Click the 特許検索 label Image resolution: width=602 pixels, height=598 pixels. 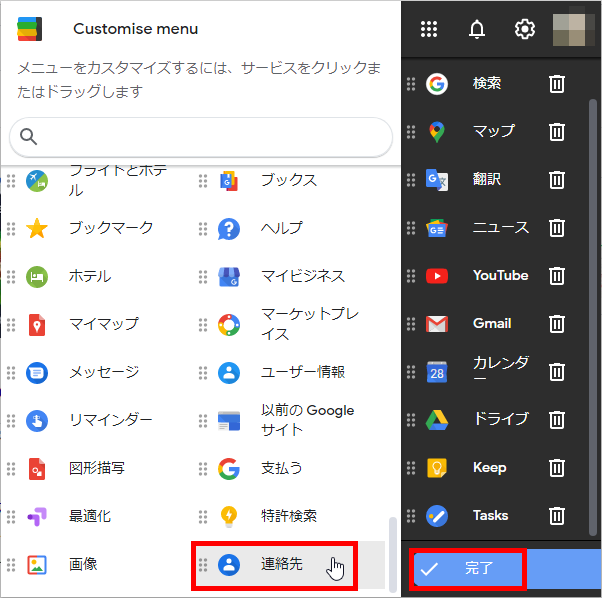coord(289,516)
